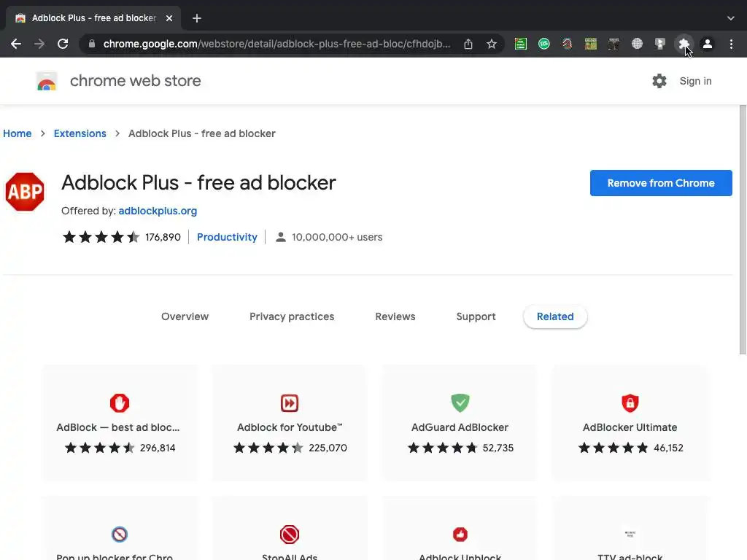Click the globe extension icon
This screenshot has width=747, height=560.
(637, 44)
